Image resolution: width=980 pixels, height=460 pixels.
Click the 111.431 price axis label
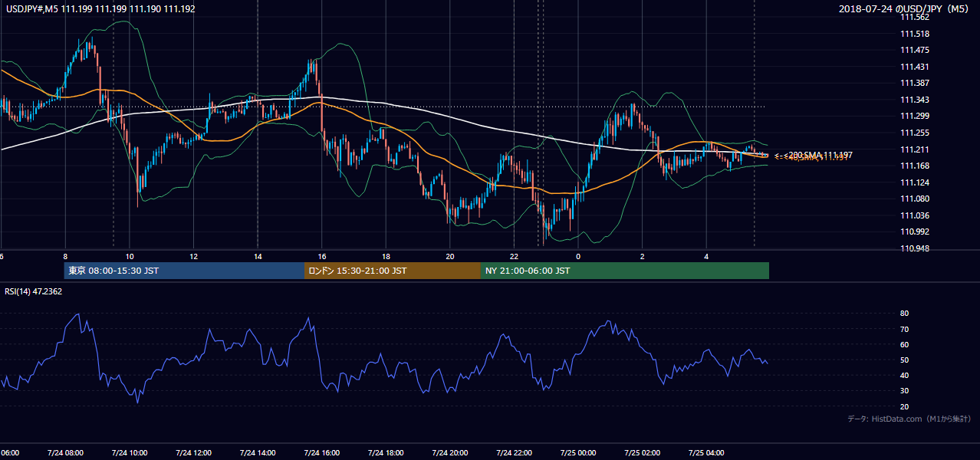(915, 67)
